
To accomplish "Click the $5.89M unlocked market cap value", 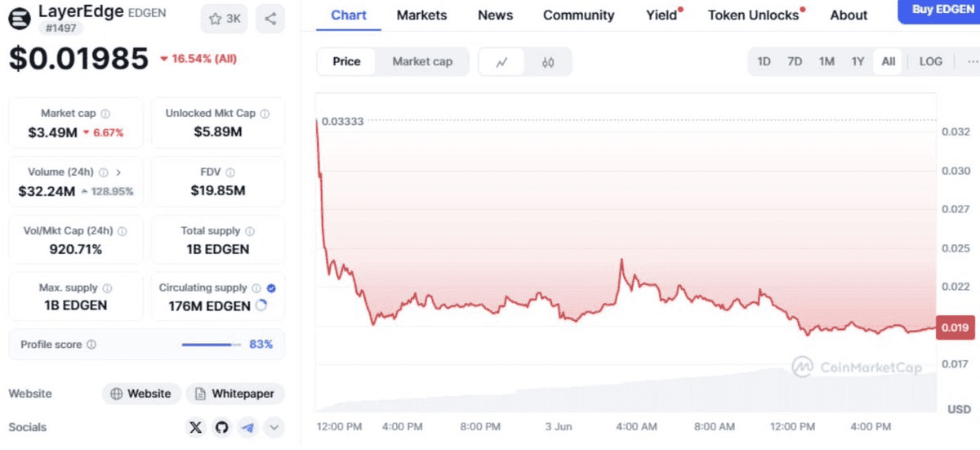I will tap(218, 132).
